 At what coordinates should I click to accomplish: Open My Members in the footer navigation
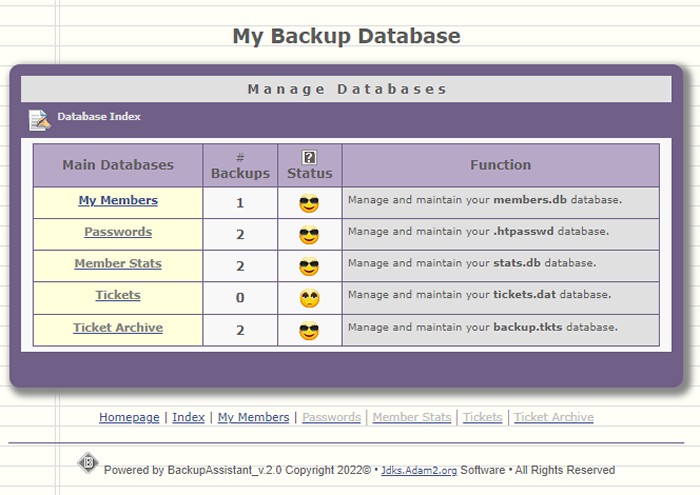[x=254, y=417]
